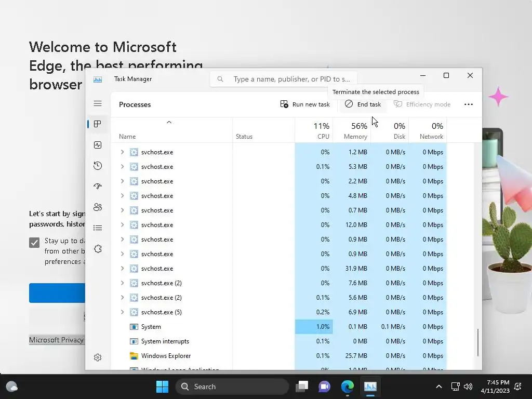532x399 pixels.
Task: Uncheck the Stay up to date checkbox in Edge
Action: pos(34,243)
